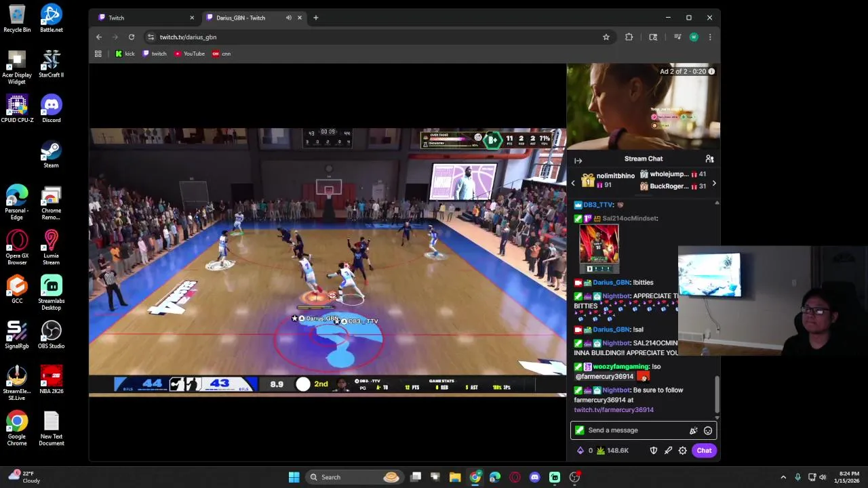Show previous gift leaderboard entry

click(x=573, y=183)
